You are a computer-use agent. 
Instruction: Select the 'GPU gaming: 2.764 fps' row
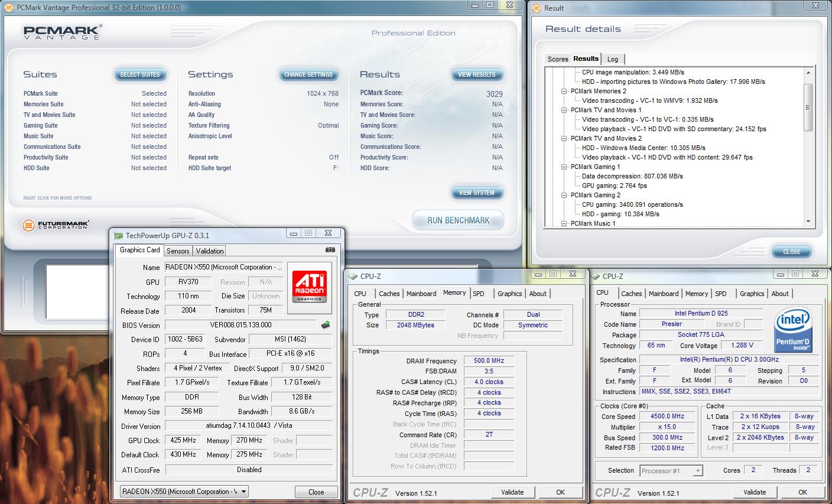(x=614, y=186)
